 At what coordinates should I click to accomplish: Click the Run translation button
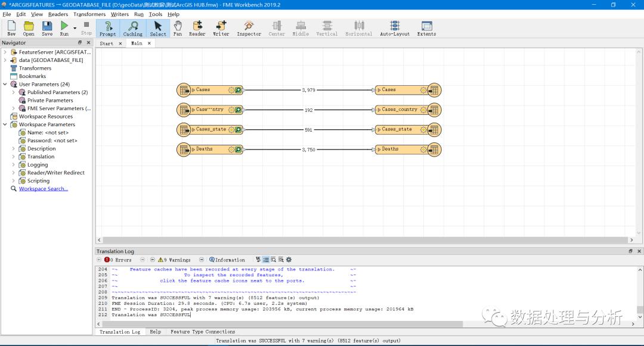point(64,27)
